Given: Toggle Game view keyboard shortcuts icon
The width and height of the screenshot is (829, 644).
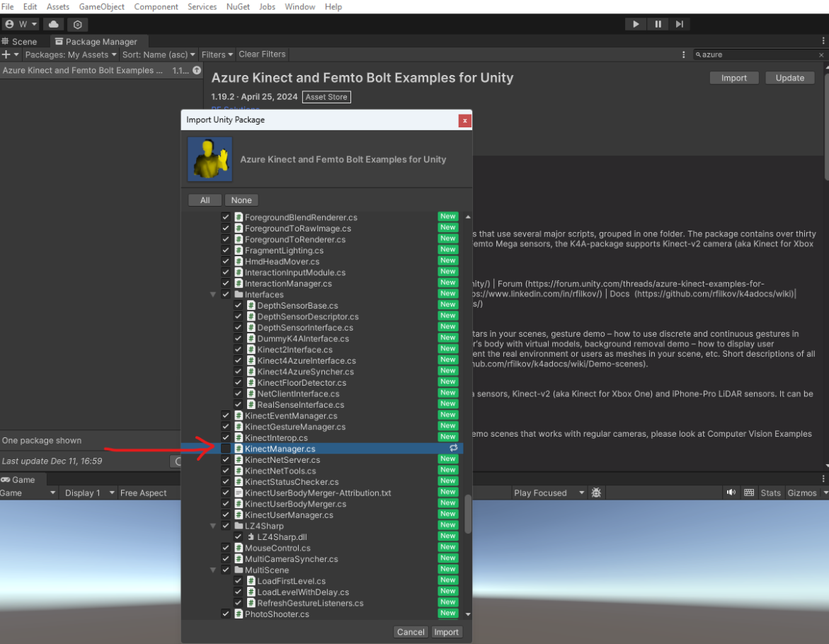Looking at the screenshot, I should 748,493.
